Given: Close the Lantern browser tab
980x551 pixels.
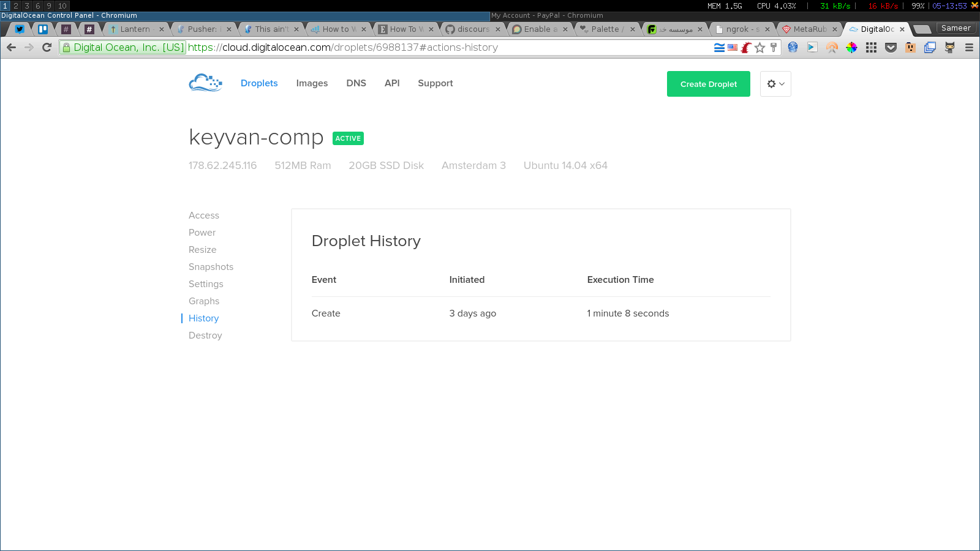Looking at the screenshot, I should [x=162, y=29].
